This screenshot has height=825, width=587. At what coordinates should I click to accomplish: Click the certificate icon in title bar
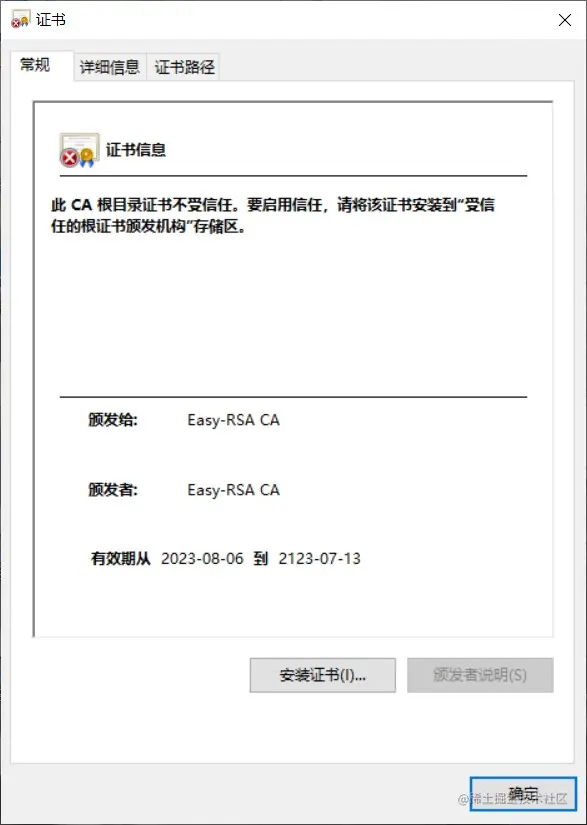pyautogui.click(x=20, y=20)
